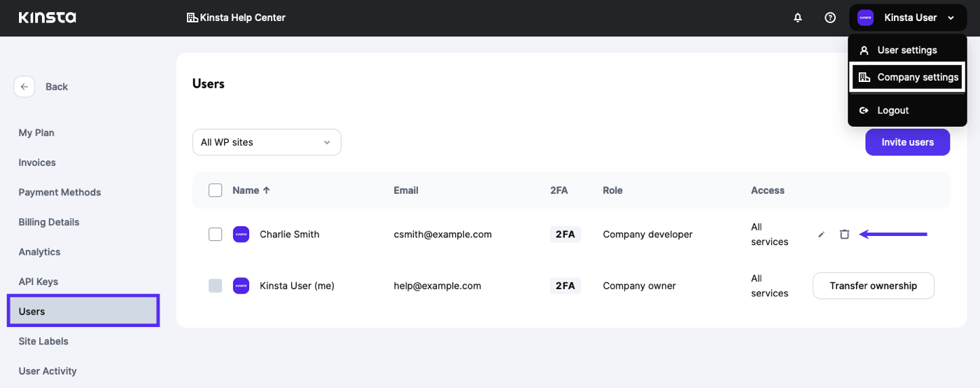Open notifications bell icon
Viewport: 980px width, 388px height.
(798, 18)
